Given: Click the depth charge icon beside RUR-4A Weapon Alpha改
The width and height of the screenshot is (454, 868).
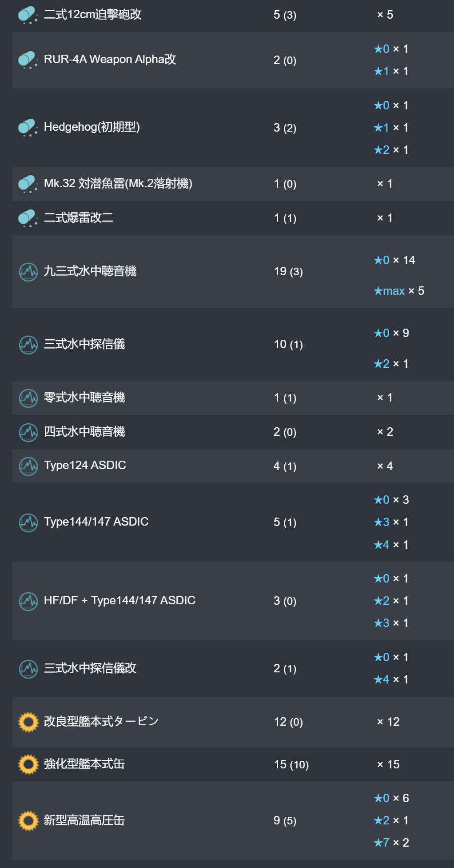Looking at the screenshot, I should click(x=28, y=60).
